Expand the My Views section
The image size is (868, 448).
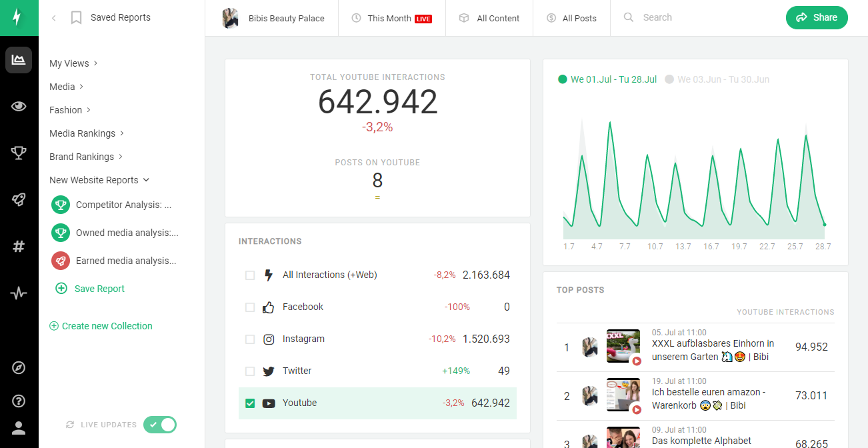[x=73, y=63]
